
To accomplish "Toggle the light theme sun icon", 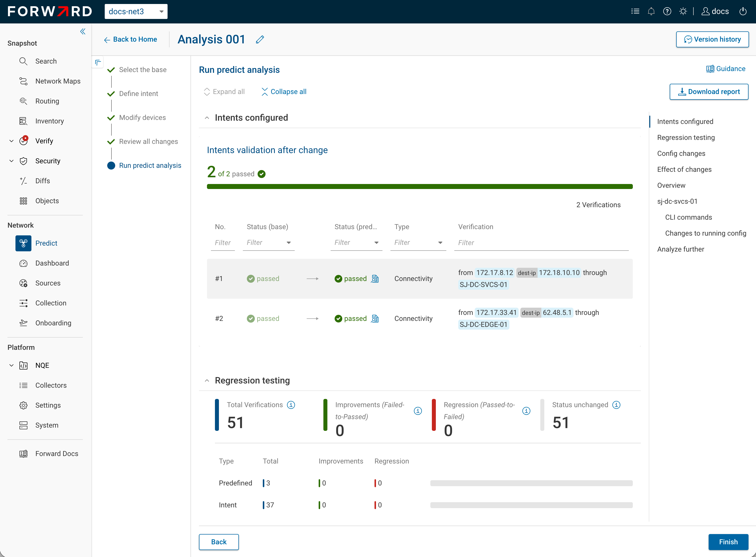I will click(683, 11).
